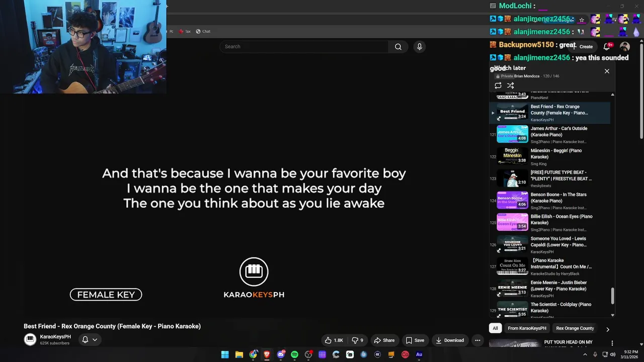Image resolution: width=644 pixels, height=362 pixels.
Task: Open Windows Start menu
Action: click(225, 354)
